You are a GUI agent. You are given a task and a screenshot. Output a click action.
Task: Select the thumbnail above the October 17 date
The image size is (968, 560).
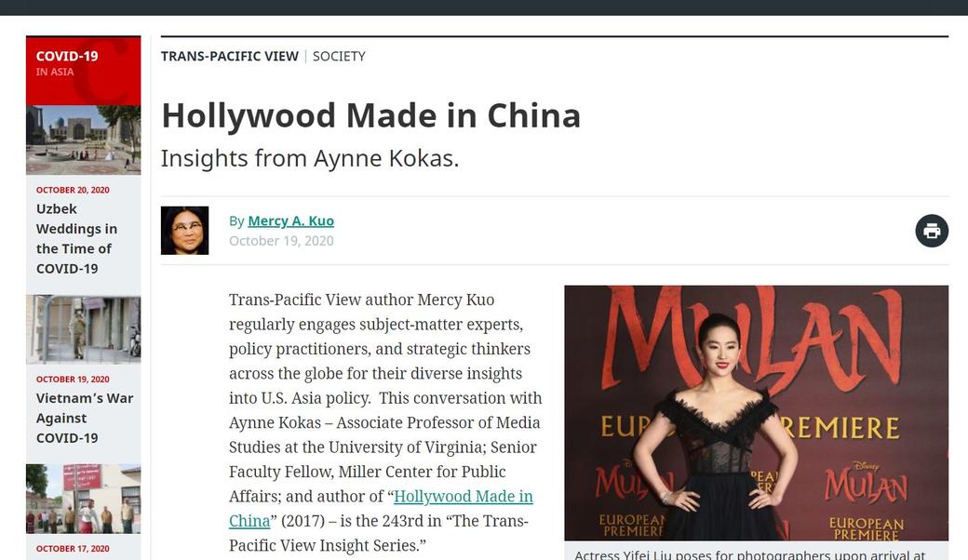(83, 499)
